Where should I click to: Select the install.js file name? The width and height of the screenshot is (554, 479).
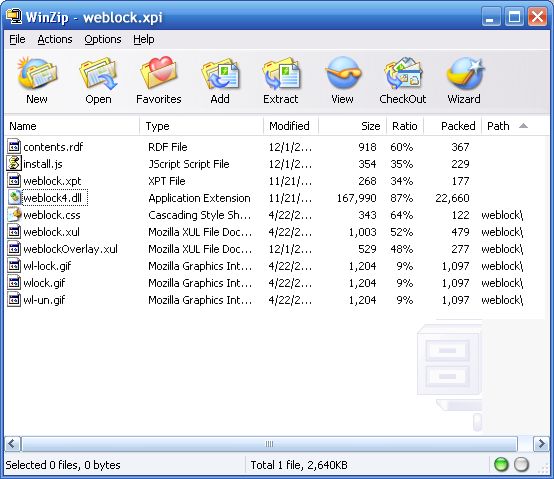43,164
